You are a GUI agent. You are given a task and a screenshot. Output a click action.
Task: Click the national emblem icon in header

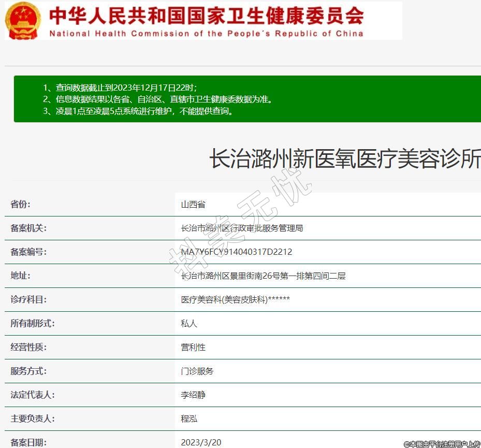[x=23, y=21]
